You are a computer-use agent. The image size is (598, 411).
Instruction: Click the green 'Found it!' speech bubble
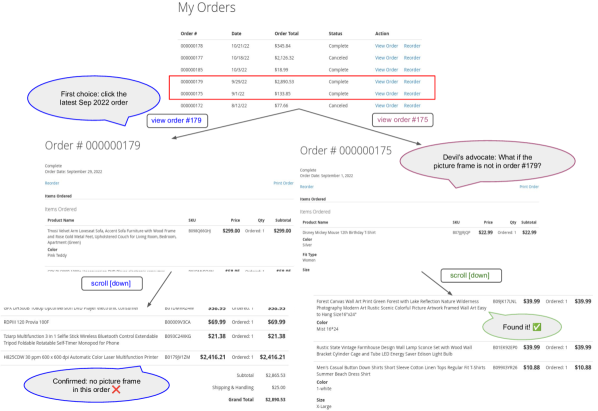point(522,327)
